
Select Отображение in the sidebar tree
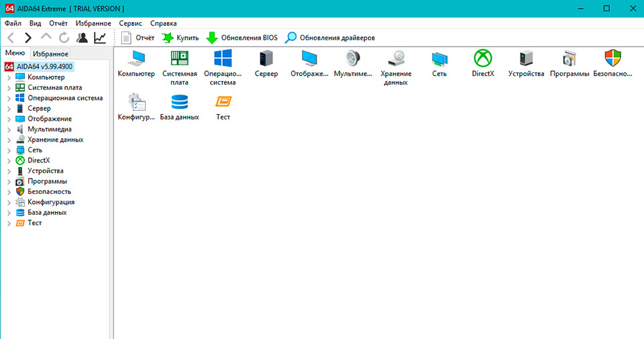44,119
